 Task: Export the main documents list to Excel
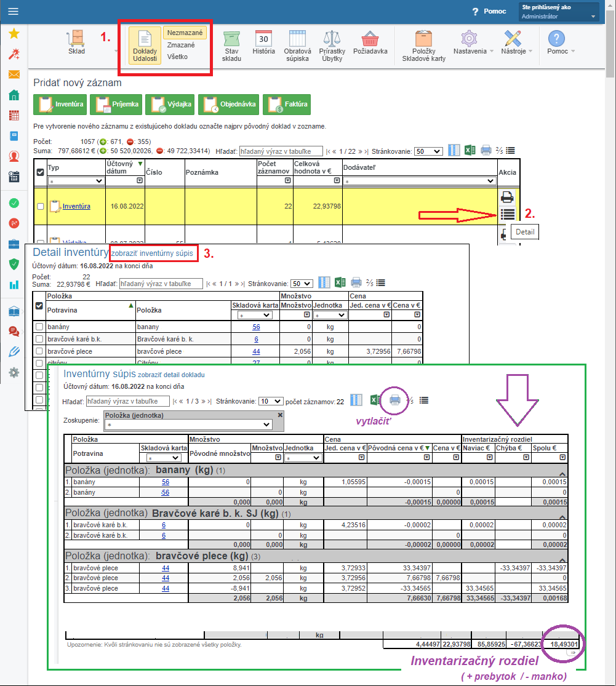(470, 151)
